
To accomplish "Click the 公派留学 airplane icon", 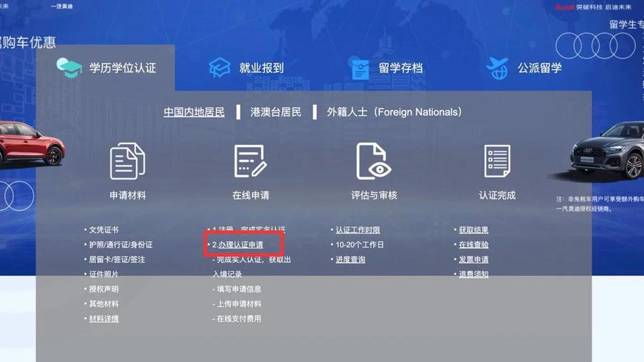I will [x=497, y=68].
